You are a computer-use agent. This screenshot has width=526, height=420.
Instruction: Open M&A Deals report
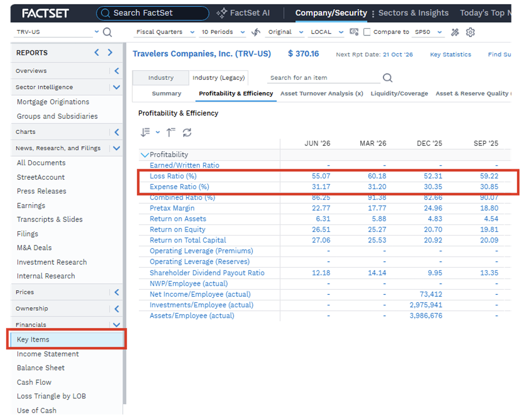pyautogui.click(x=34, y=248)
